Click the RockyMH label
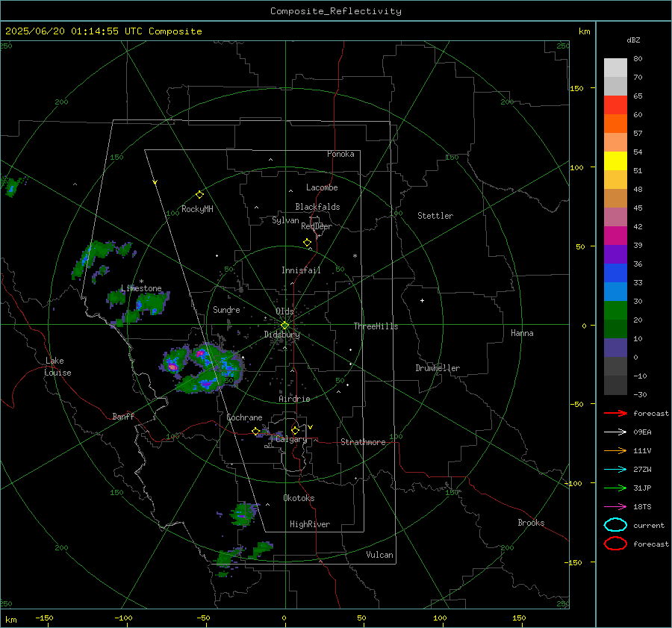Image resolution: width=672 pixels, height=628 pixels. pyautogui.click(x=197, y=209)
